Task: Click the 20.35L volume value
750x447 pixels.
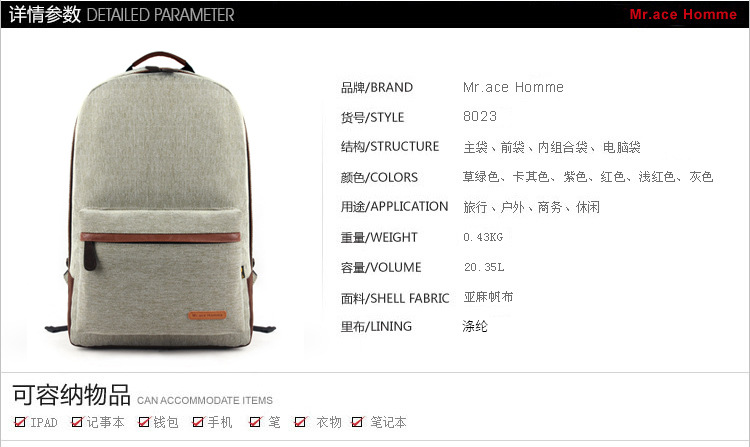Action: click(x=484, y=267)
